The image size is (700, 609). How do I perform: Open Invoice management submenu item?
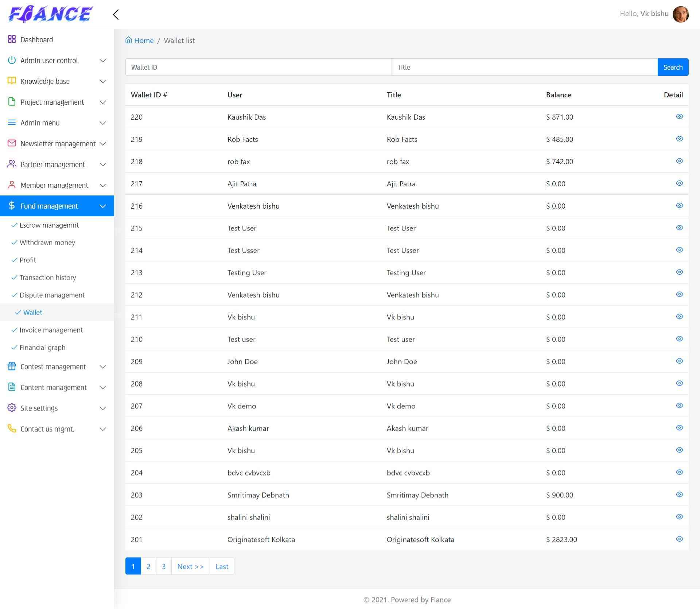coord(51,330)
